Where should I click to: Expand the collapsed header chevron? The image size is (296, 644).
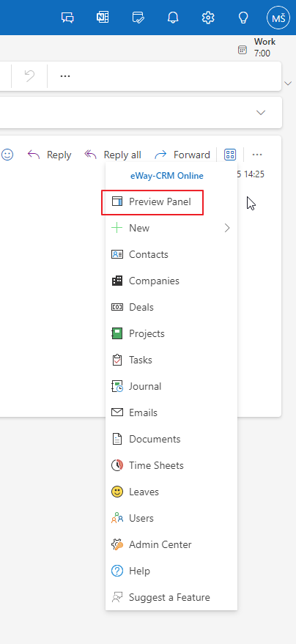click(x=261, y=113)
